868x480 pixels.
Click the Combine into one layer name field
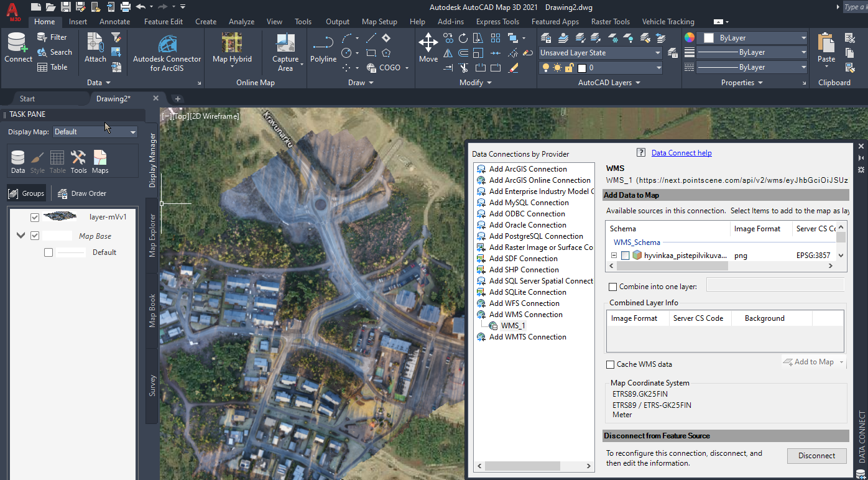click(x=775, y=285)
